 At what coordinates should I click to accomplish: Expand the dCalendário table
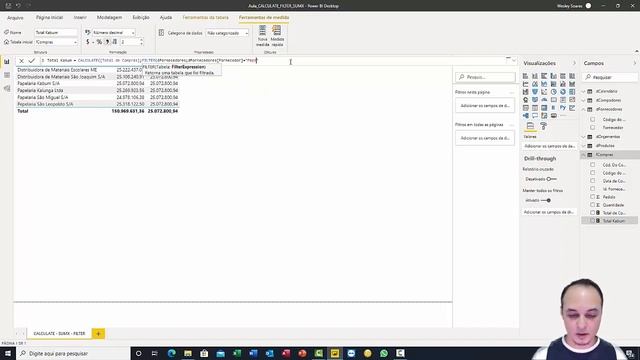(x=584, y=91)
